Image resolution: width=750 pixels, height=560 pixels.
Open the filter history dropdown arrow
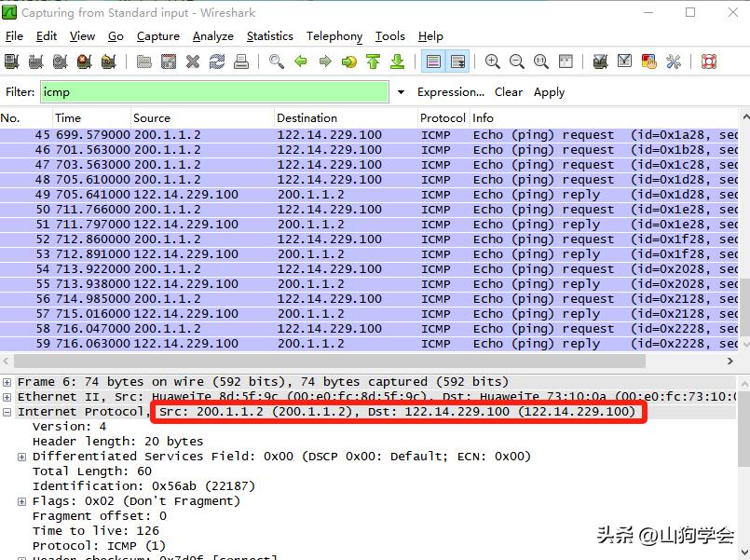(x=401, y=92)
